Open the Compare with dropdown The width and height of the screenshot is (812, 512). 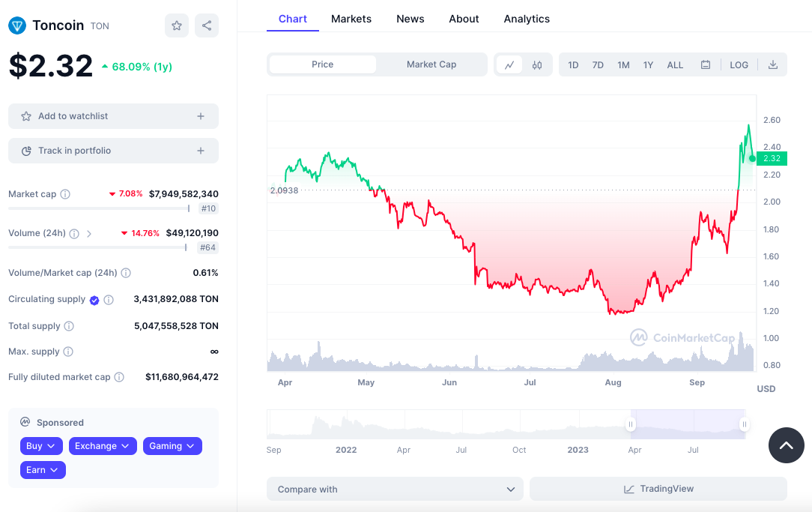coord(395,489)
